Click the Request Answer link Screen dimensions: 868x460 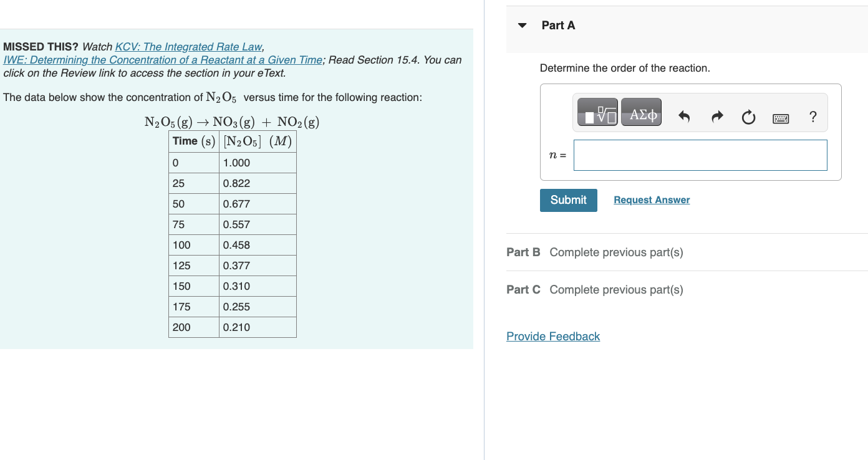point(651,199)
